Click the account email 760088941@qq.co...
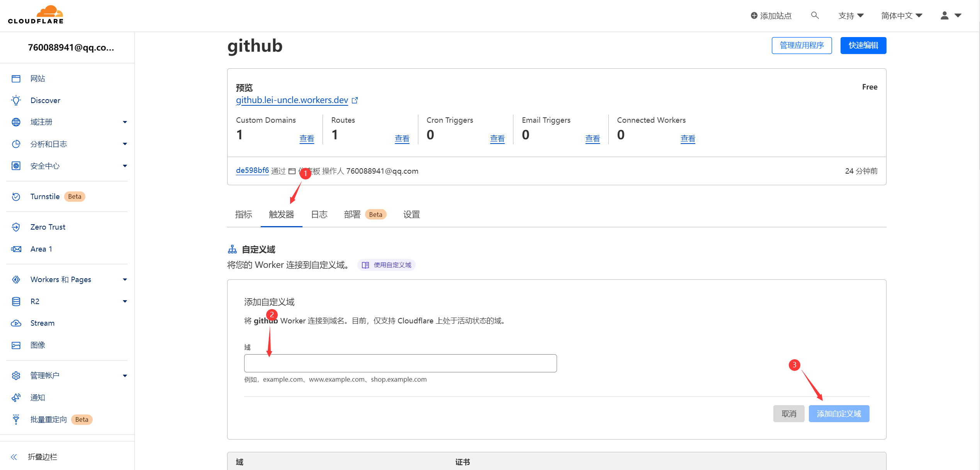 click(x=71, y=47)
